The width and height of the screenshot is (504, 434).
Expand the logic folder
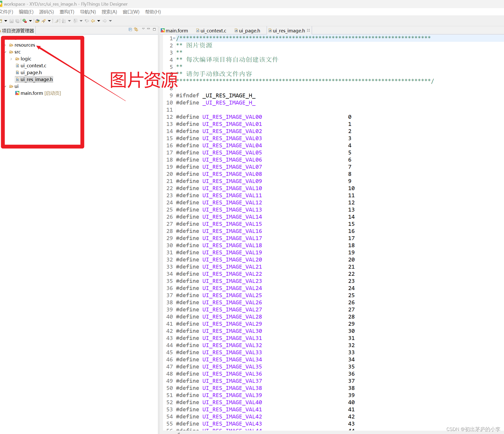[x=11, y=59]
